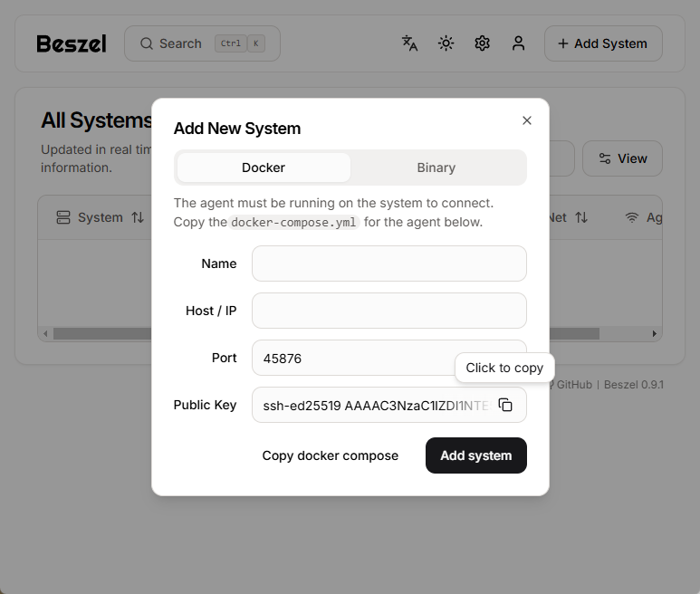Click Add System button in header

coord(603,43)
